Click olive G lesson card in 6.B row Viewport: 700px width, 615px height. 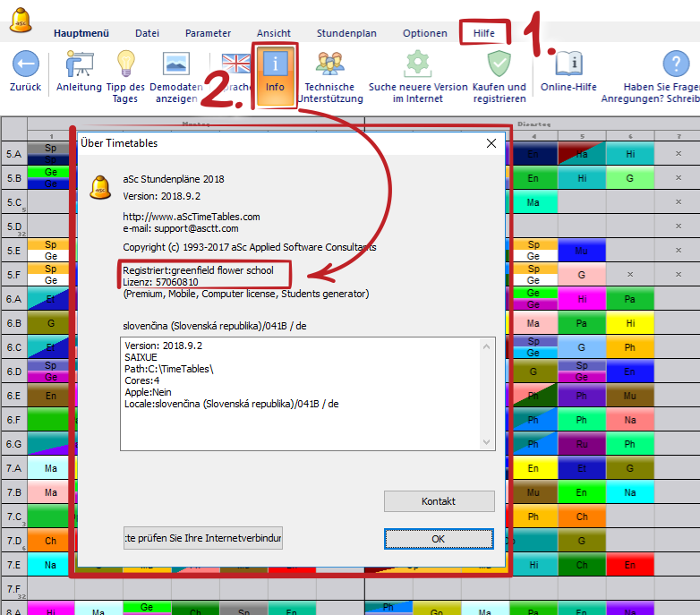coord(50,323)
